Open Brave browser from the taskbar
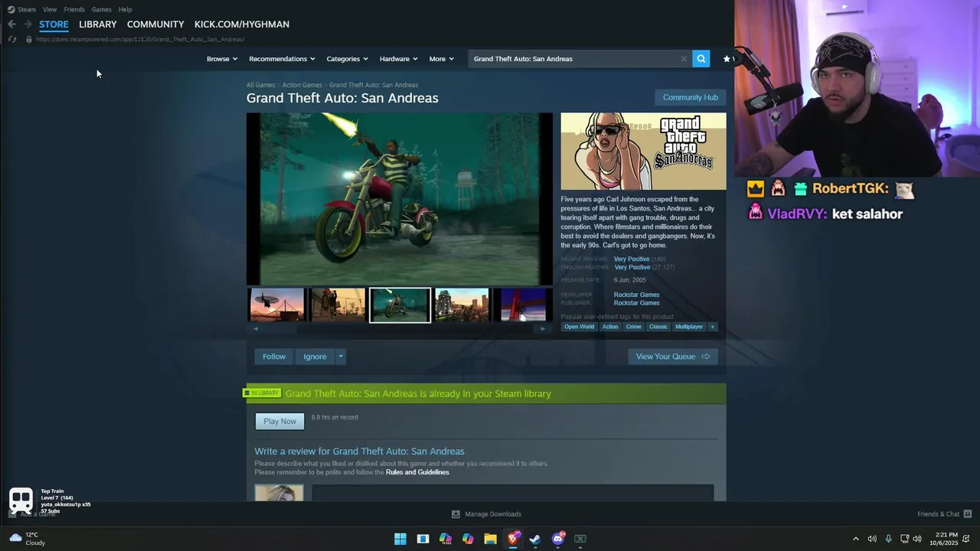The image size is (980, 551). (x=513, y=539)
